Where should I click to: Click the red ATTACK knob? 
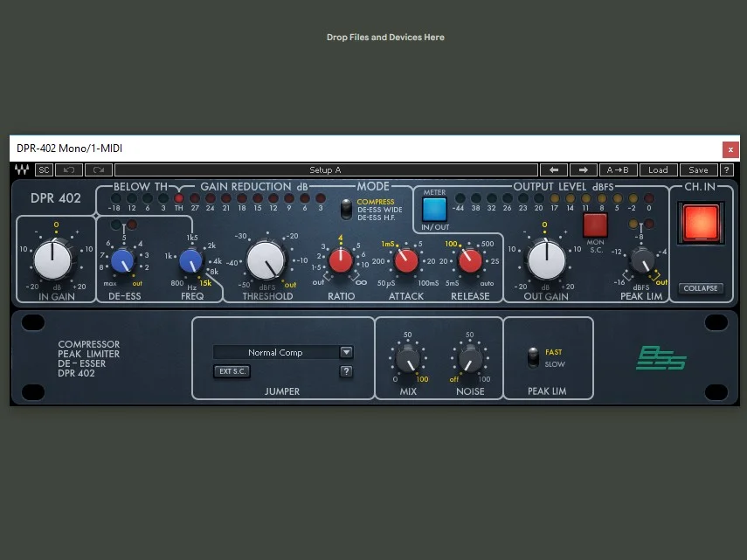406,261
